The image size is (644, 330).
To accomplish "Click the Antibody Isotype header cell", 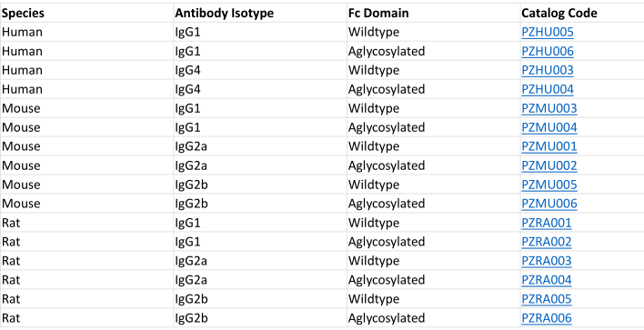I will (260, 13).
